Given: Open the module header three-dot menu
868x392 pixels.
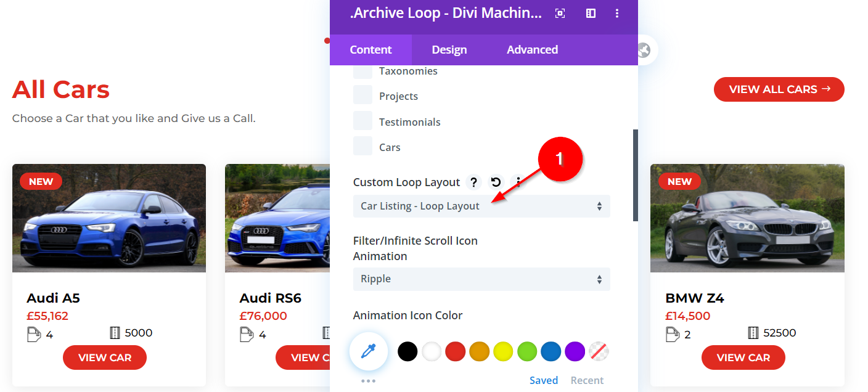Looking at the screenshot, I should [x=618, y=14].
